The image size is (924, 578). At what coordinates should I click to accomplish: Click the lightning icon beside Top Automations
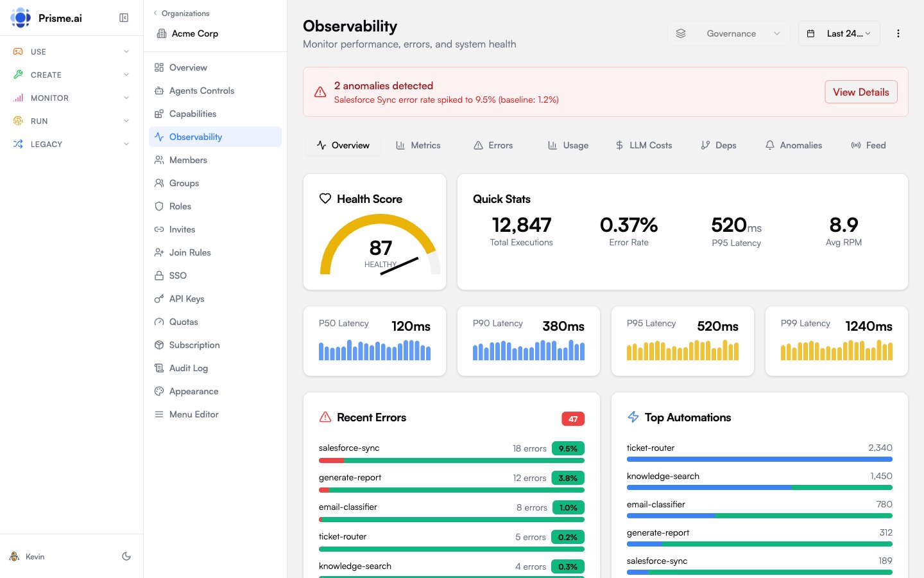pos(633,417)
